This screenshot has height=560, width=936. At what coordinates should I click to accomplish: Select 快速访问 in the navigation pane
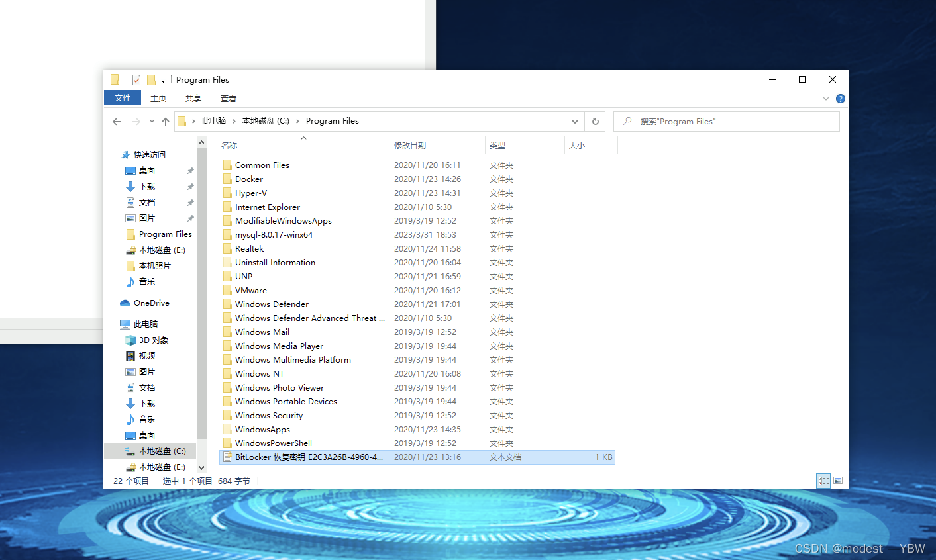point(150,154)
